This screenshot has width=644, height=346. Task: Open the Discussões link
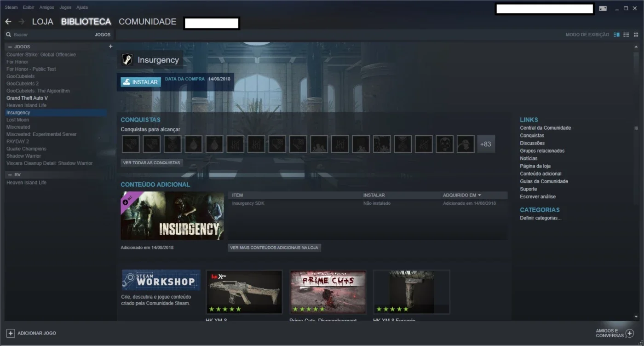(x=532, y=143)
